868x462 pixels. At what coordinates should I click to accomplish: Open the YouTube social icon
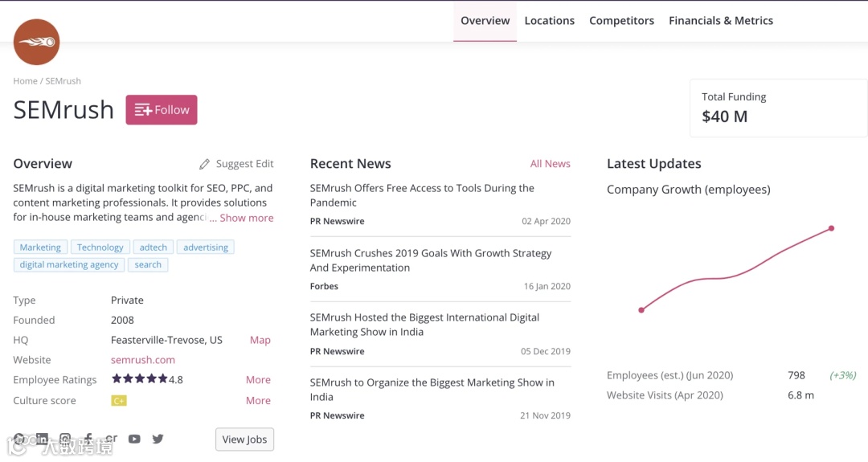click(x=134, y=439)
